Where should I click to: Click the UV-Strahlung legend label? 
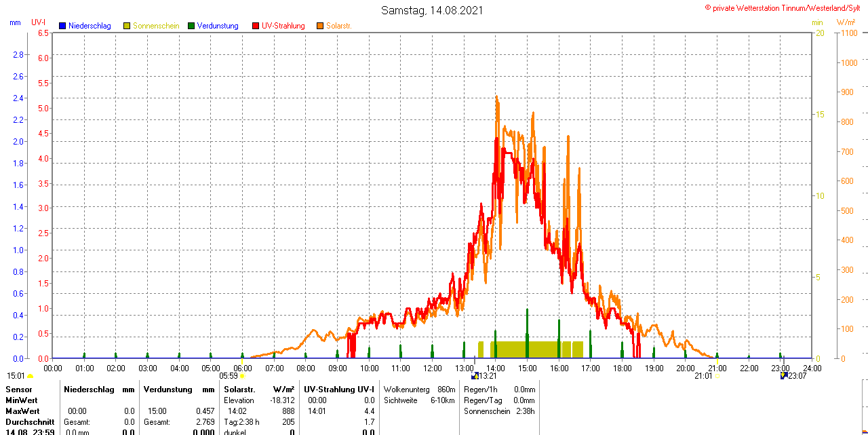click(283, 26)
